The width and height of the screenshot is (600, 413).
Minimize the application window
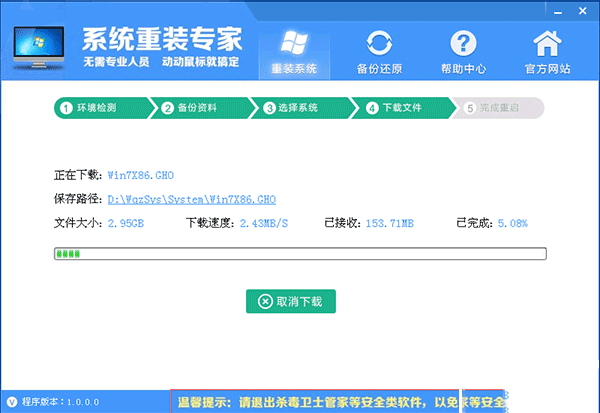click(558, 12)
